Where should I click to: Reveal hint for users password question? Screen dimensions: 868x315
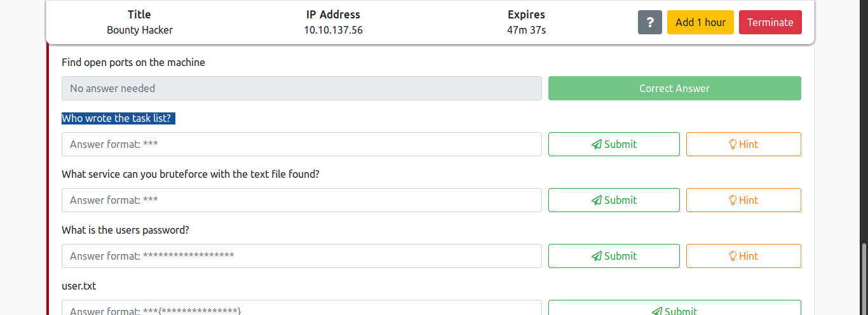[743, 256]
